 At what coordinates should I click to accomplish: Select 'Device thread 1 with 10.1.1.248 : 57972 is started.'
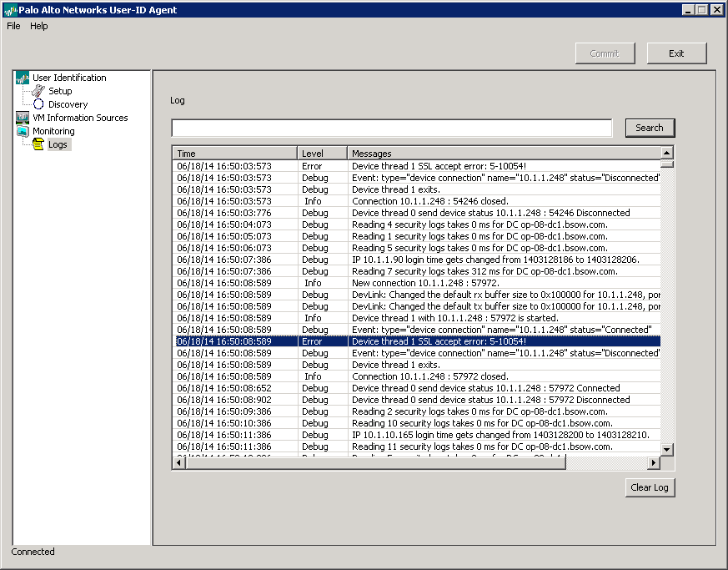pyautogui.click(x=416, y=318)
